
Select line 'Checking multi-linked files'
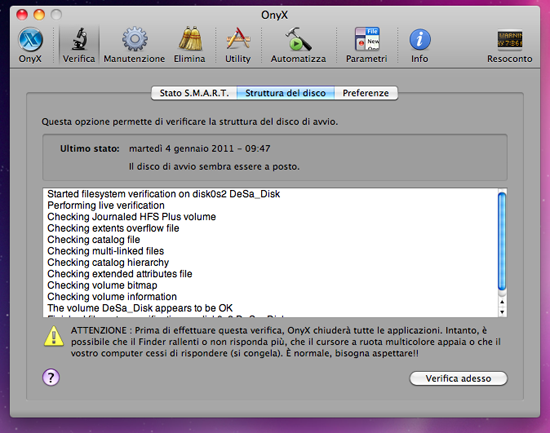click(106, 251)
